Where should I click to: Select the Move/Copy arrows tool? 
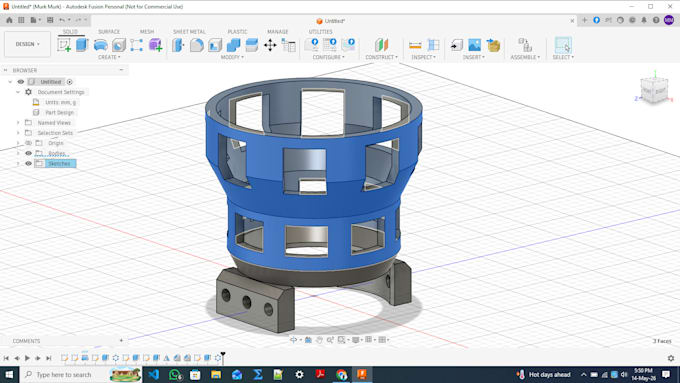tap(270, 45)
